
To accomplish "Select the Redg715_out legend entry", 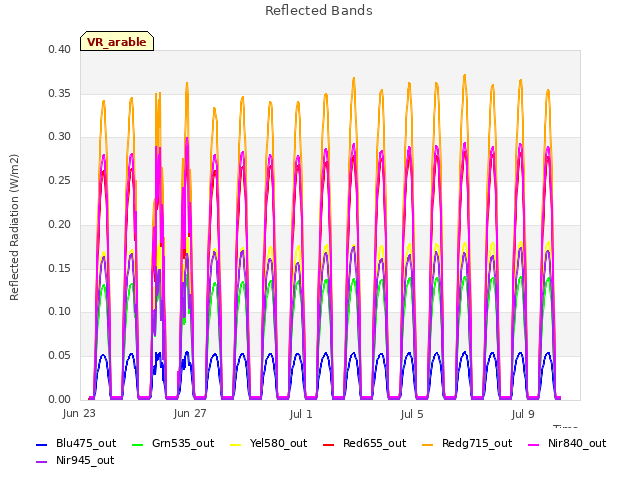I will (467, 443).
